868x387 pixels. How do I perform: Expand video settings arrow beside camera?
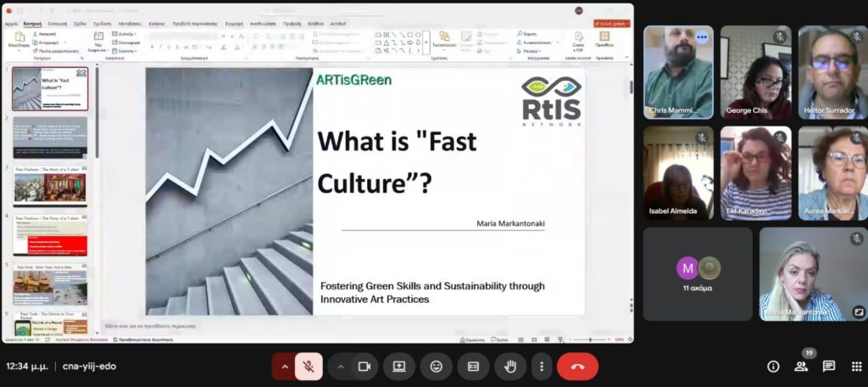pyautogui.click(x=341, y=367)
